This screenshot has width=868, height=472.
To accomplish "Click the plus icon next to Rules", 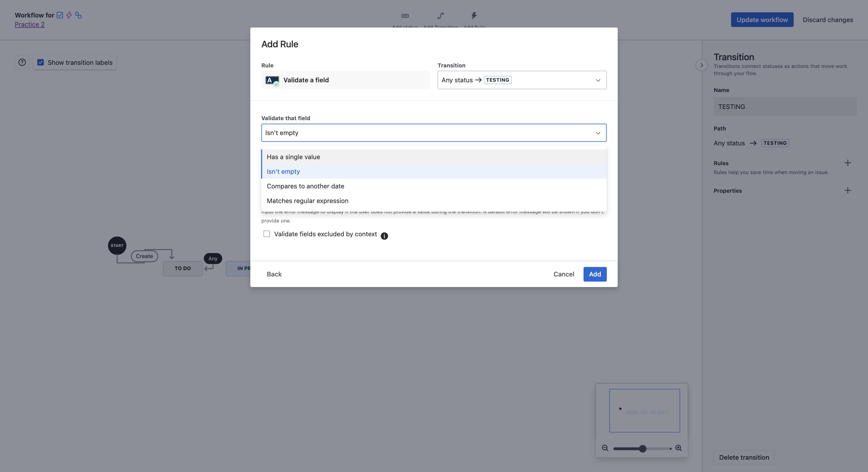I will tap(848, 163).
